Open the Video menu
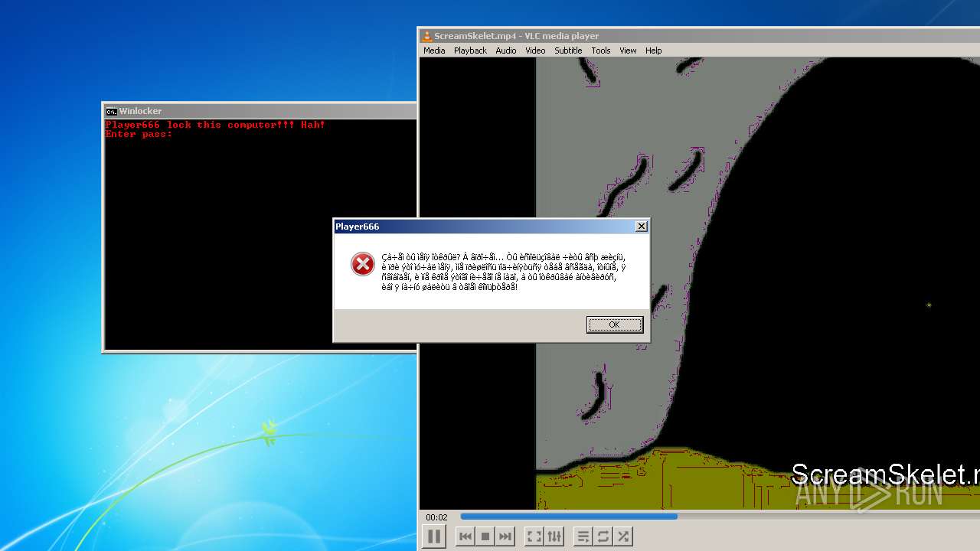980x551 pixels. (535, 51)
